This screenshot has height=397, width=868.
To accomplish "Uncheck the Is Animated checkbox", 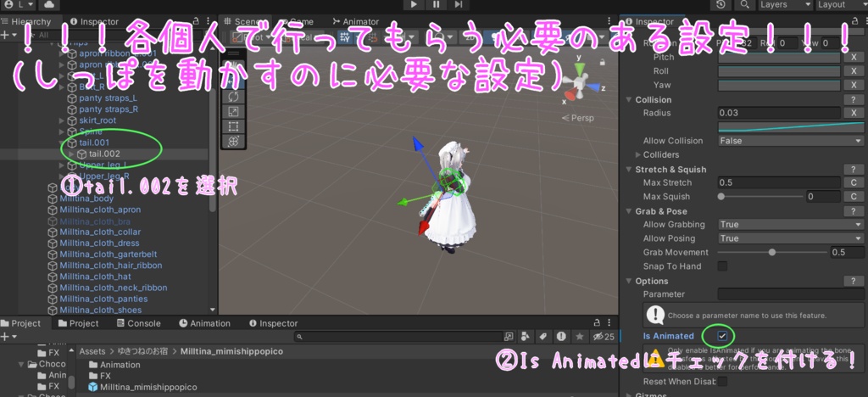I will pyautogui.click(x=722, y=336).
